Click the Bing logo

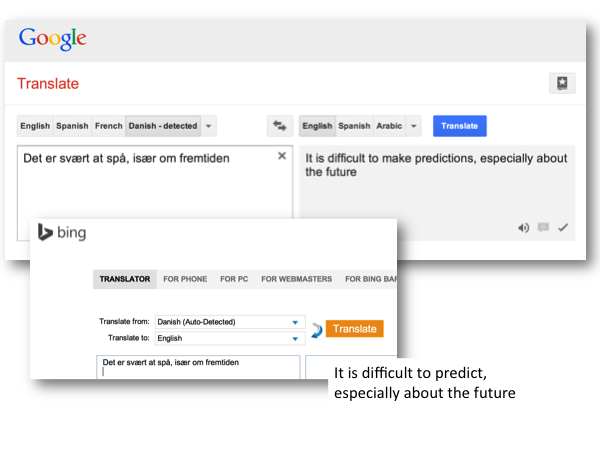tap(62, 233)
